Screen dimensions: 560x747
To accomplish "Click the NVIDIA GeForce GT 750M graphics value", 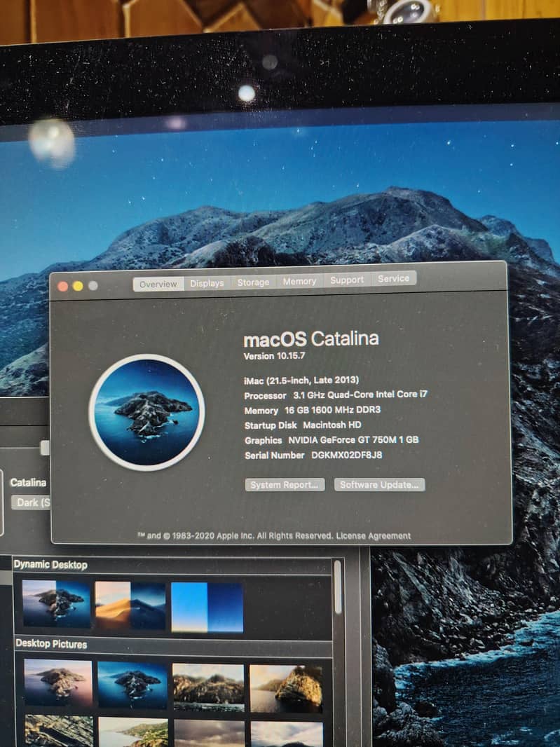I will click(353, 439).
